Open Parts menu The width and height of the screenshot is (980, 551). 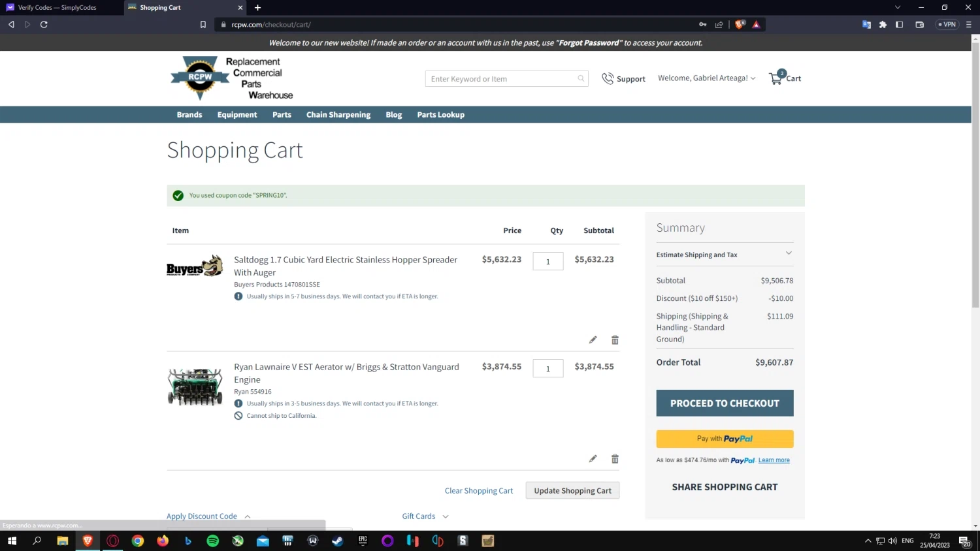pyautogui.click(x=282, y=114)
